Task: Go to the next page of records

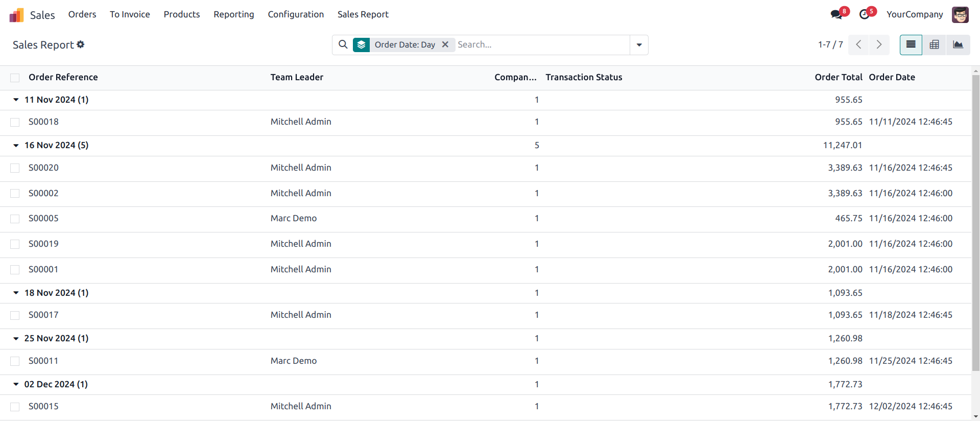Action: point(879,44)
